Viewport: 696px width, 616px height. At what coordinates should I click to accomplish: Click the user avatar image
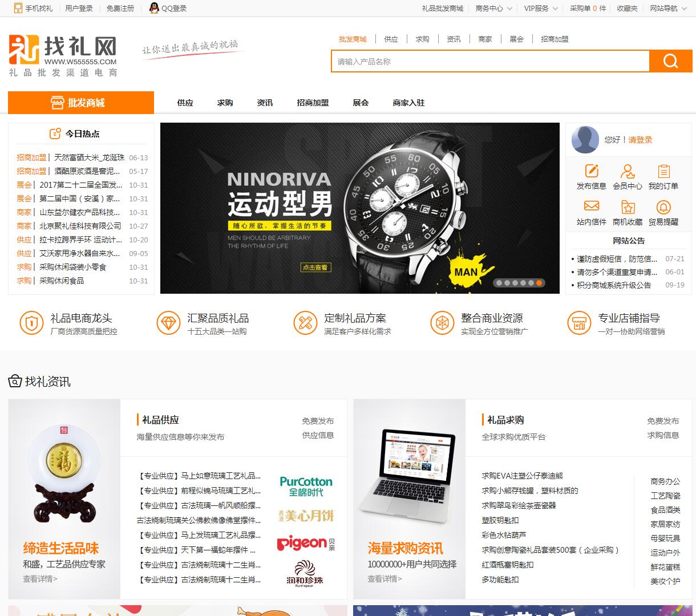coord(585,139)
